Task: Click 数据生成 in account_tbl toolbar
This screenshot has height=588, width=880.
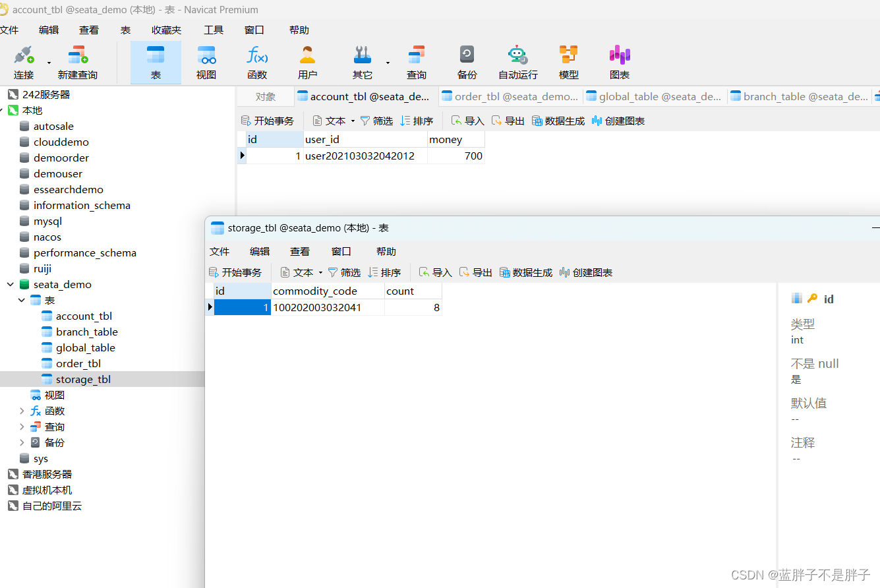Action: point(558,121)
